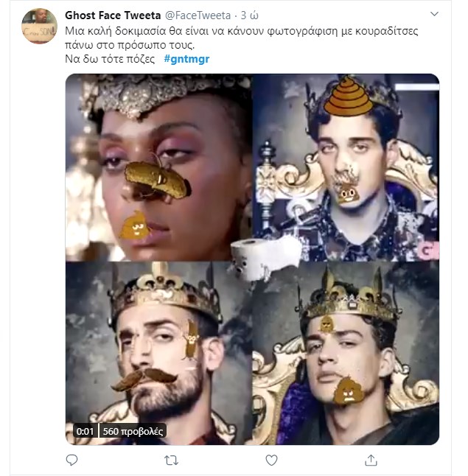Retweet this post using the retweet icon

tap(171, 460)
